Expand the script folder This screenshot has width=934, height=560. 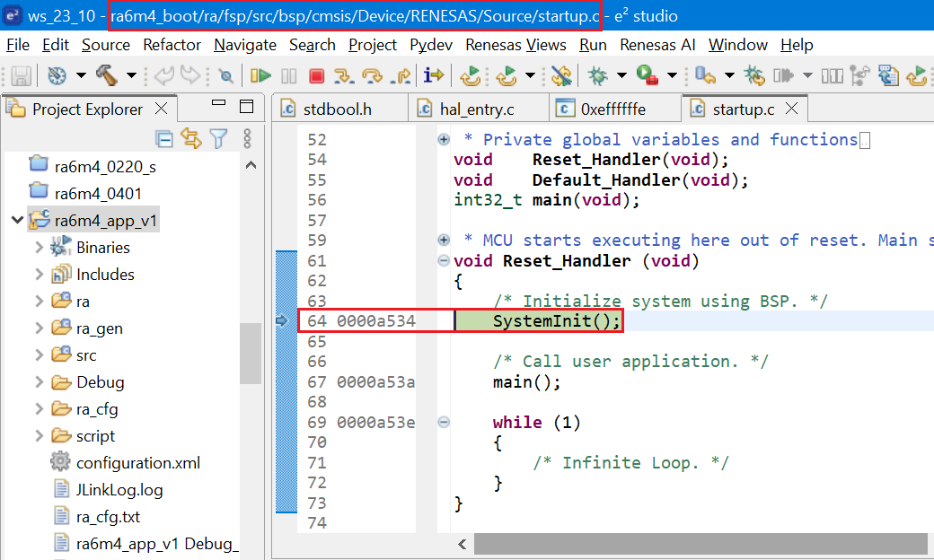40,435
